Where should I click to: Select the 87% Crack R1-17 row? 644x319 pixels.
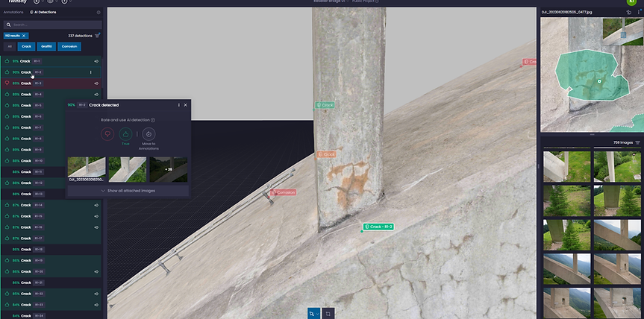click(x=51, y=239)
